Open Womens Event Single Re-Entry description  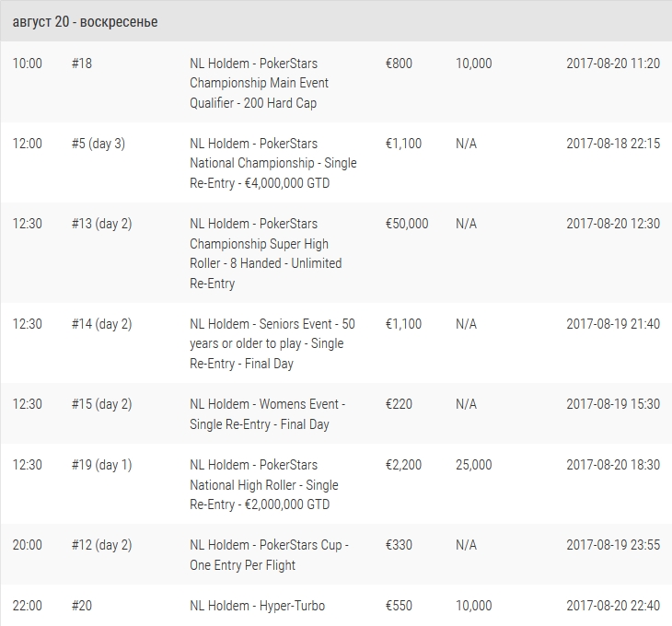268,414
